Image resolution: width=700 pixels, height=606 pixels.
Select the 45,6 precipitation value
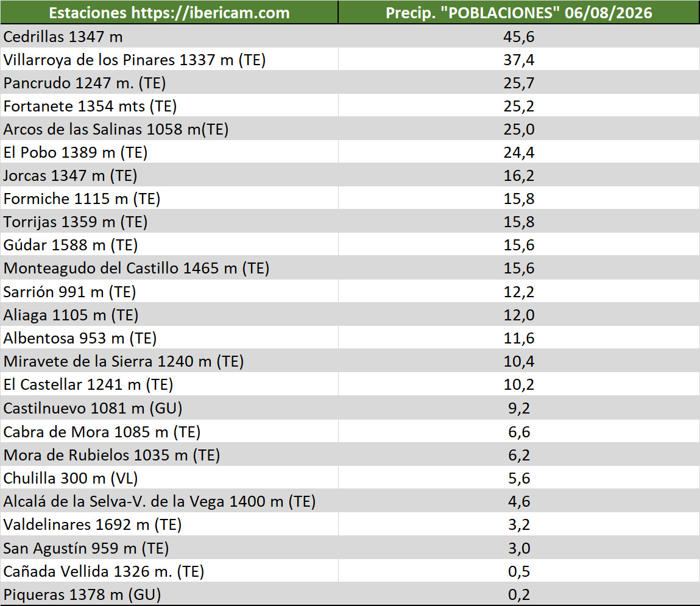coord(518,37)
